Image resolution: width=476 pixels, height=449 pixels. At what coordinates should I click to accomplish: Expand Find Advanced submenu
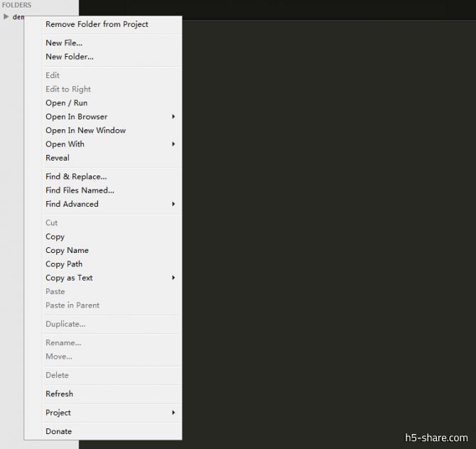click(103, 204)
